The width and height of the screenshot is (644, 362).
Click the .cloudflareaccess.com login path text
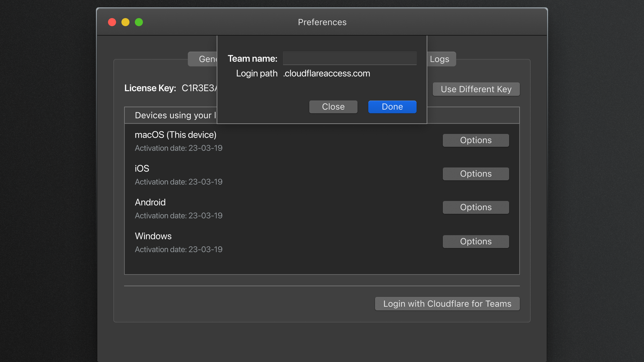pos(326,73)
